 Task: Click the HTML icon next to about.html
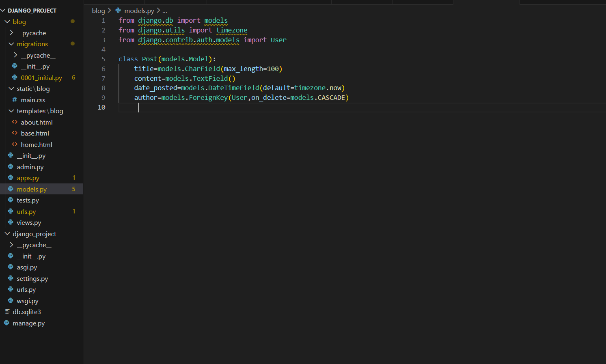[15, 122]
